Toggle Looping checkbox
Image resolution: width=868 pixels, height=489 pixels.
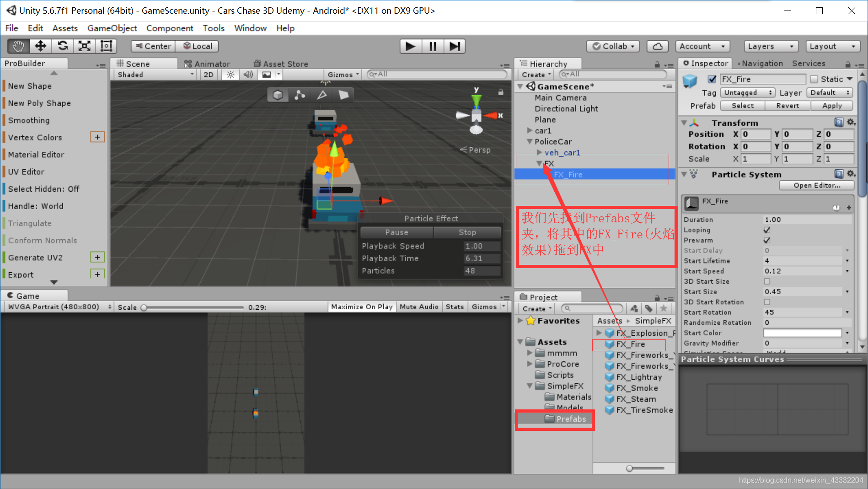pyautogui.click(x=767, y=230)
